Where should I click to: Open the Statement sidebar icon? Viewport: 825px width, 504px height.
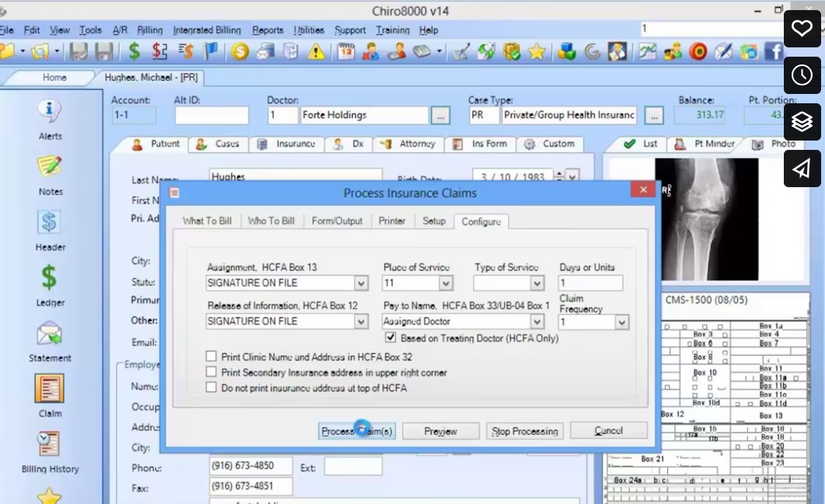click(x=50, y=342)
